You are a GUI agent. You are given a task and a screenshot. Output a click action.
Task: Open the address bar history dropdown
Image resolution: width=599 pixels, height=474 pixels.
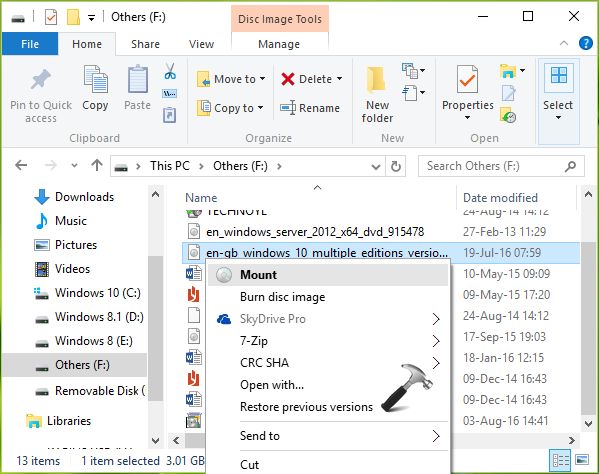pos(376,167)
